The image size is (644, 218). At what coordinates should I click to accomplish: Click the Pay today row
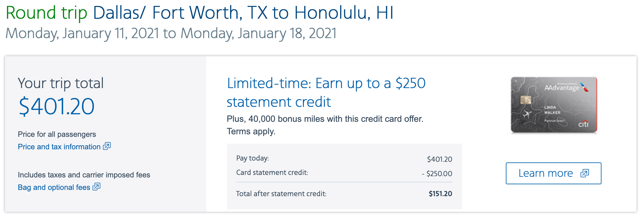(344, 159)
